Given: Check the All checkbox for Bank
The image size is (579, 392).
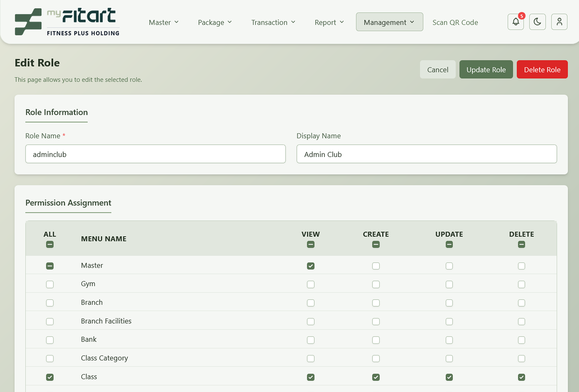Looking at the screenshot, I should pyautogui.click(x=50, y=340).
